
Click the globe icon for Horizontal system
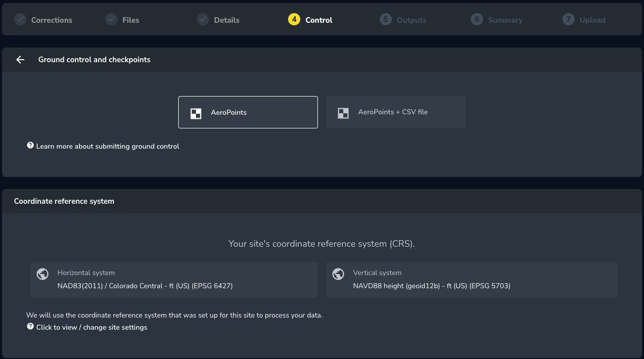(x=43, y=274)
